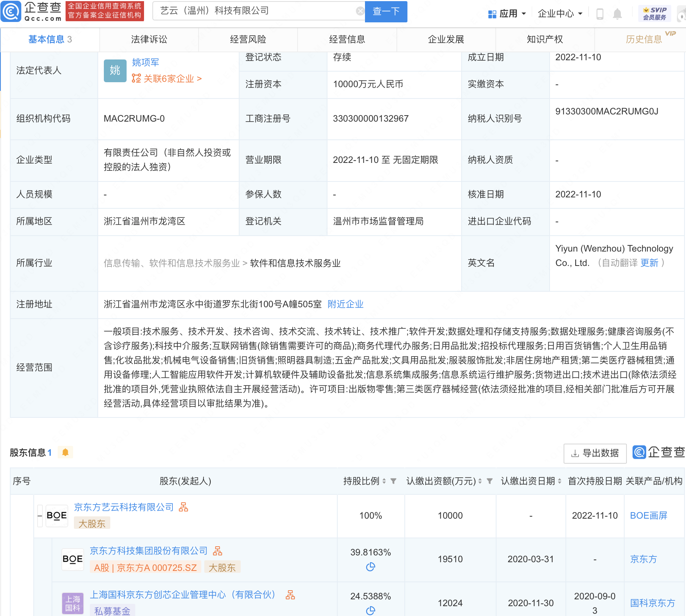
Task: Click BOE logo of 京东方艺云科技有限公司
Action: coord(57,516)
